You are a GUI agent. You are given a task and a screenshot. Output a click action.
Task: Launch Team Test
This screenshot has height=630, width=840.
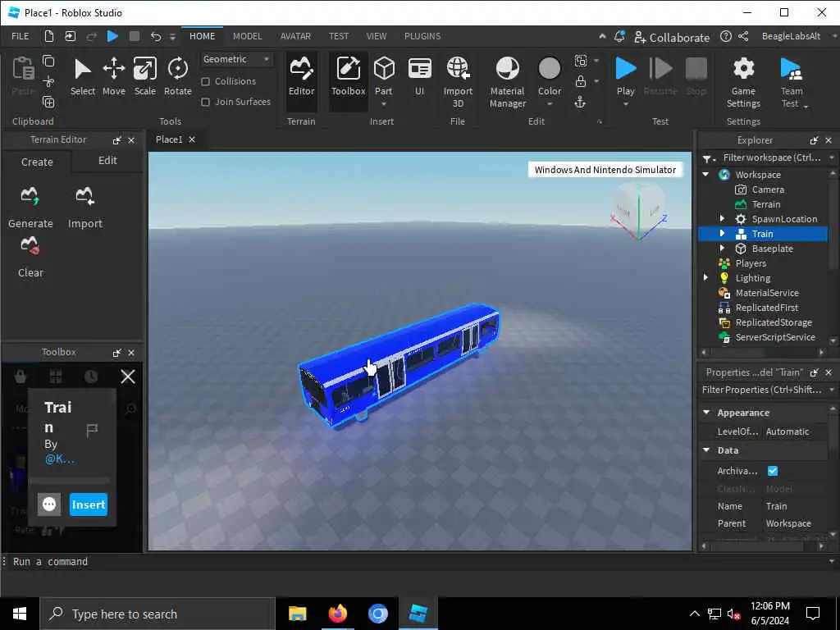(792, 81)
